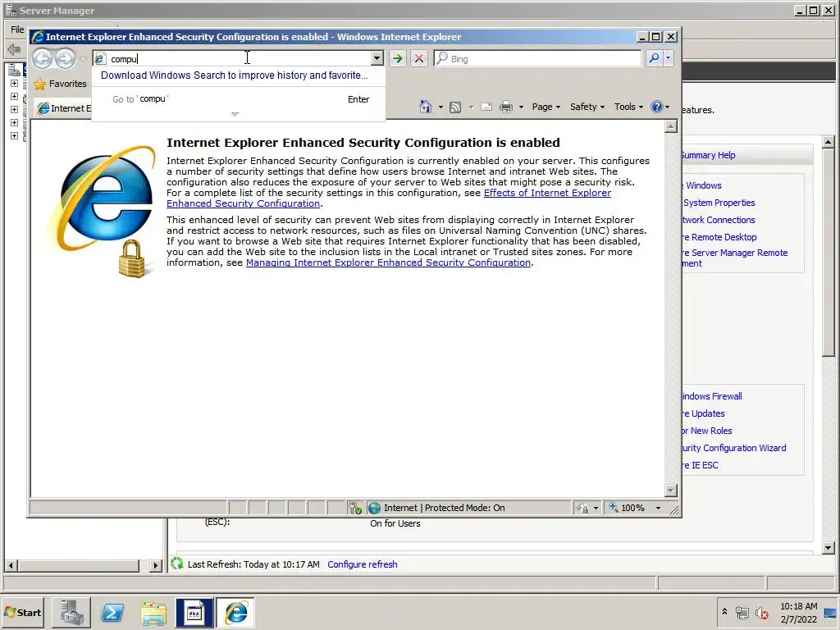
Task: Click the IE page scrollbar up arrow
Action: point(671,126)
